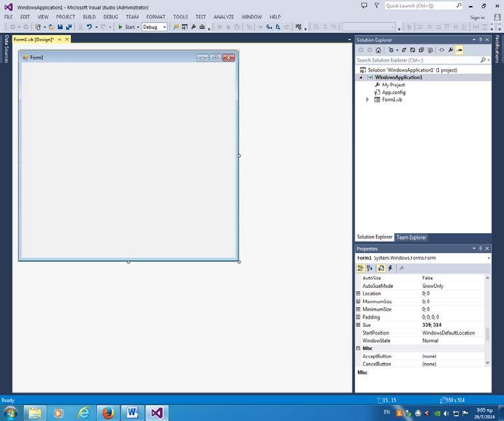The width and height of the screenshot is (504, 421).
Task: Open the FORMAT menu
Action: (156, 16)
